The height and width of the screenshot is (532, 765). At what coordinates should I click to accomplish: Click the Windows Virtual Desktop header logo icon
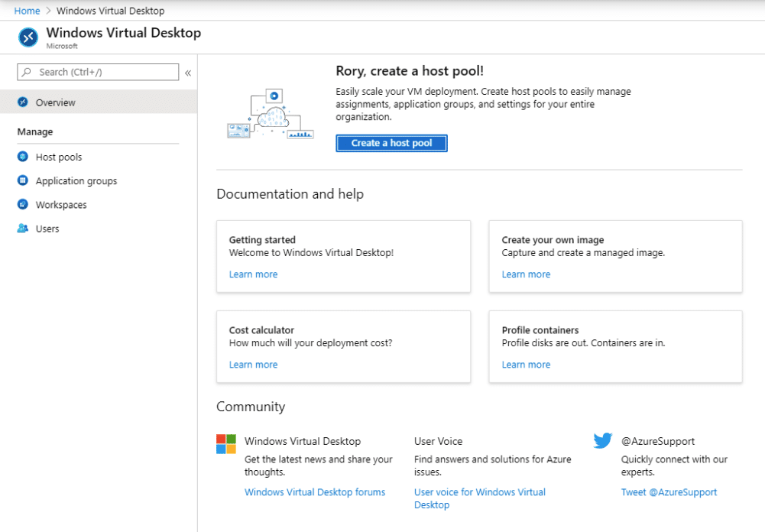pyautogui.click(x=28, y=37)
